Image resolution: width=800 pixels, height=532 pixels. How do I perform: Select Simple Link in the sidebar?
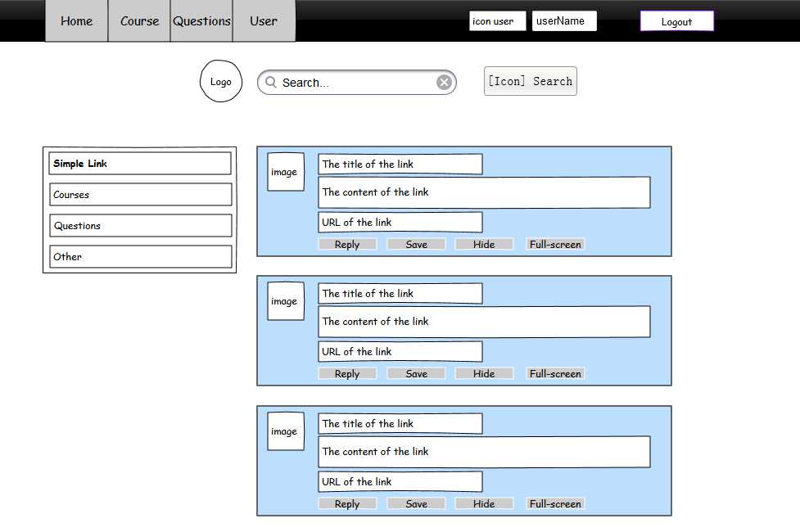coord(140,164)
